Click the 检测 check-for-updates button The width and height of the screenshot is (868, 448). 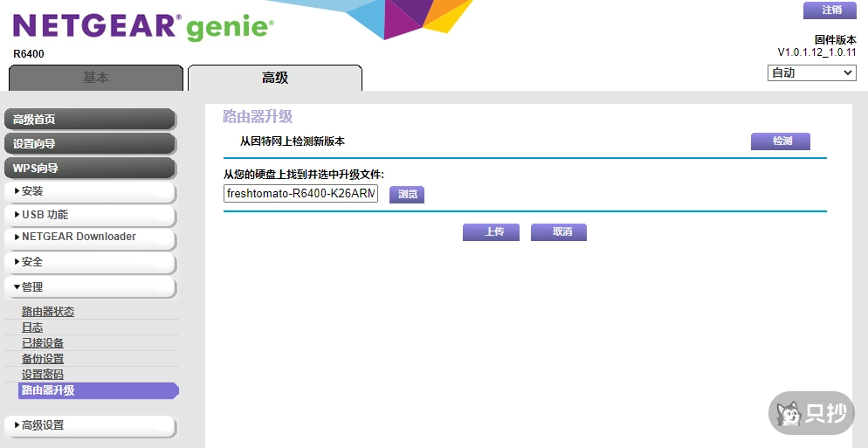pyautogui.click(x=780, y=141)
